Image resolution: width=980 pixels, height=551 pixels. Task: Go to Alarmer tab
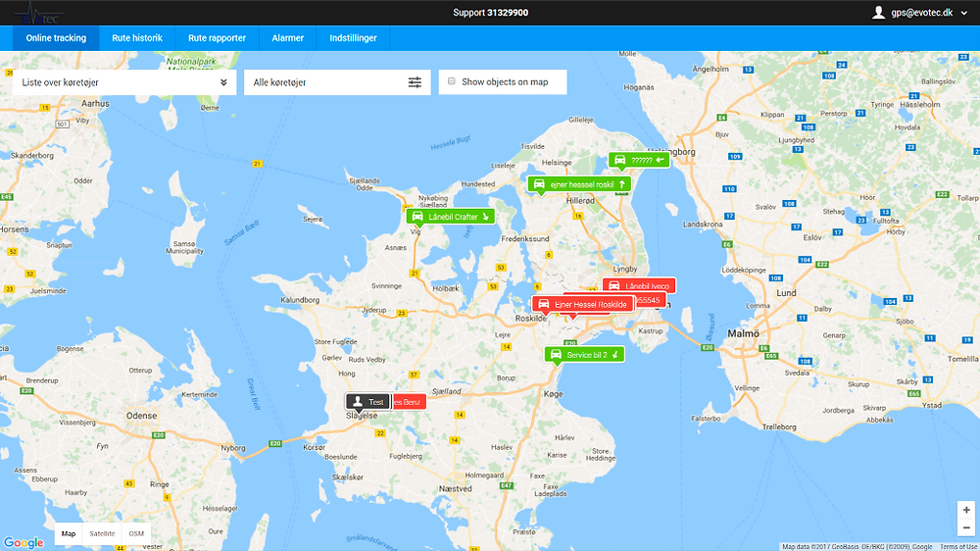coord(287,38)
